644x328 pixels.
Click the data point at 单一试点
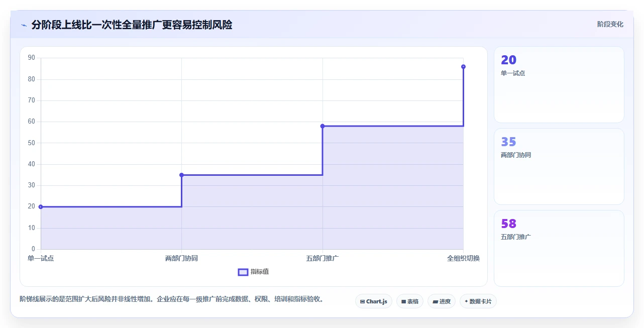[41, 206]
